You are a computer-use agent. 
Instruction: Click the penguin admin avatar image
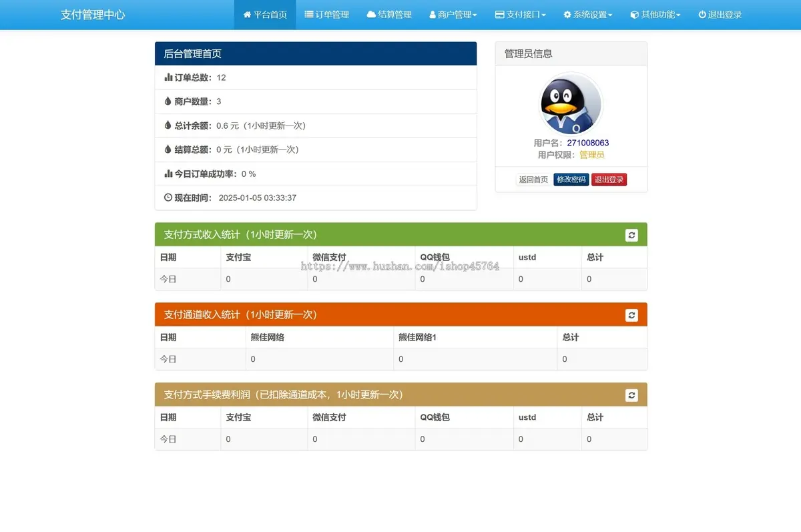[x=571, y=105]
